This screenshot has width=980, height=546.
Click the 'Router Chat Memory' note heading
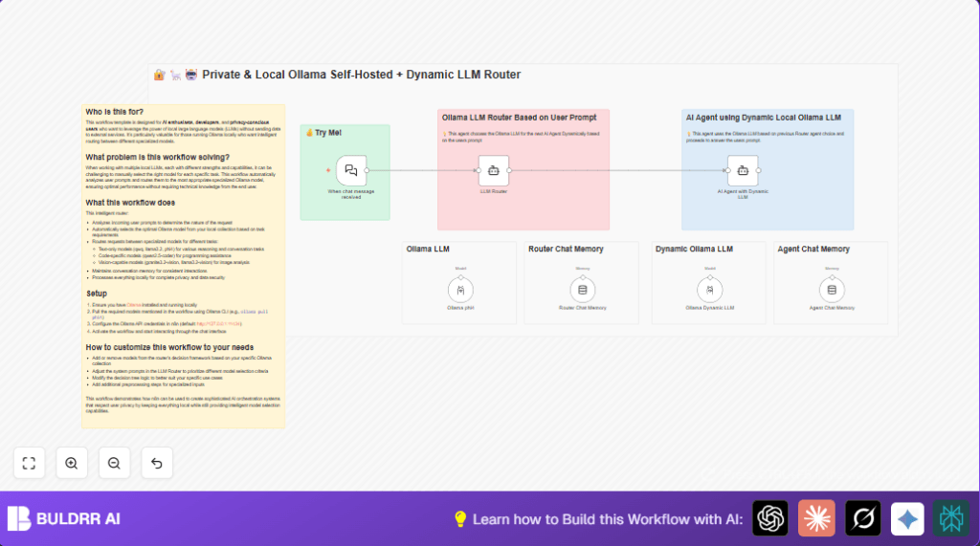pyautogui.click(x=566, y=249)
